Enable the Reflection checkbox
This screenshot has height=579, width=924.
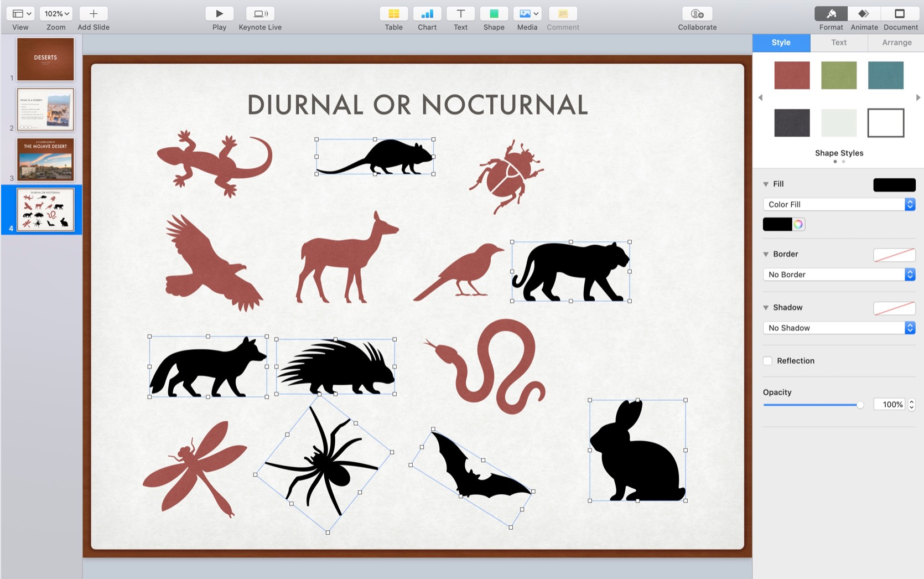point(767,361)
